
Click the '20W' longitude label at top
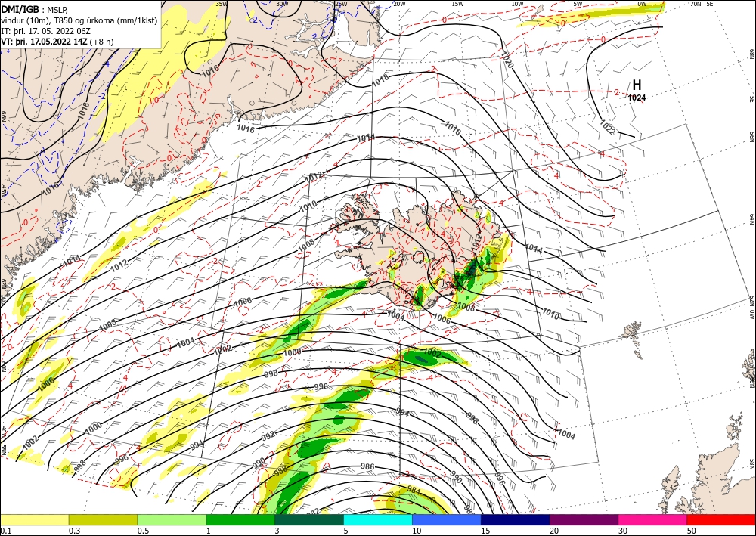(398, 4)
